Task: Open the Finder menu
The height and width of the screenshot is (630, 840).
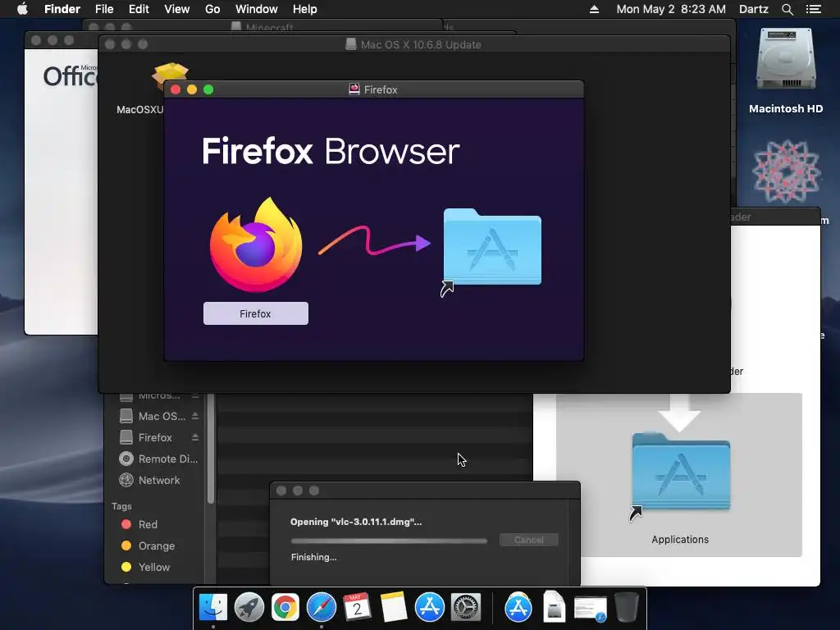Action: click(x=62, y=9)
